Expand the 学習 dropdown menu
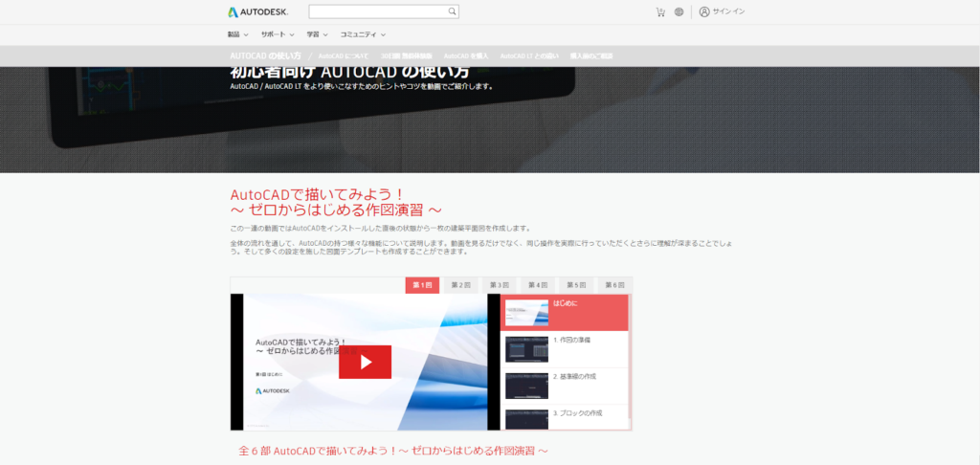 317,34
